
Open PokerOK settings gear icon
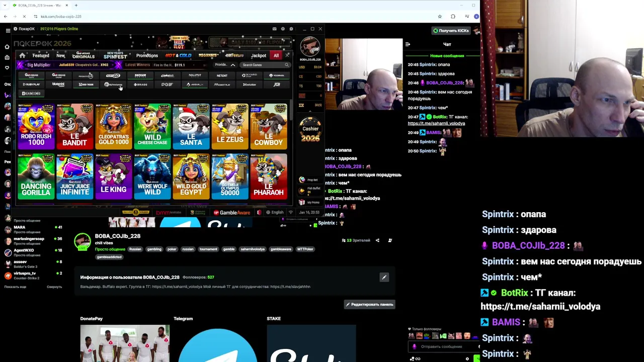(x=283, y=29)
